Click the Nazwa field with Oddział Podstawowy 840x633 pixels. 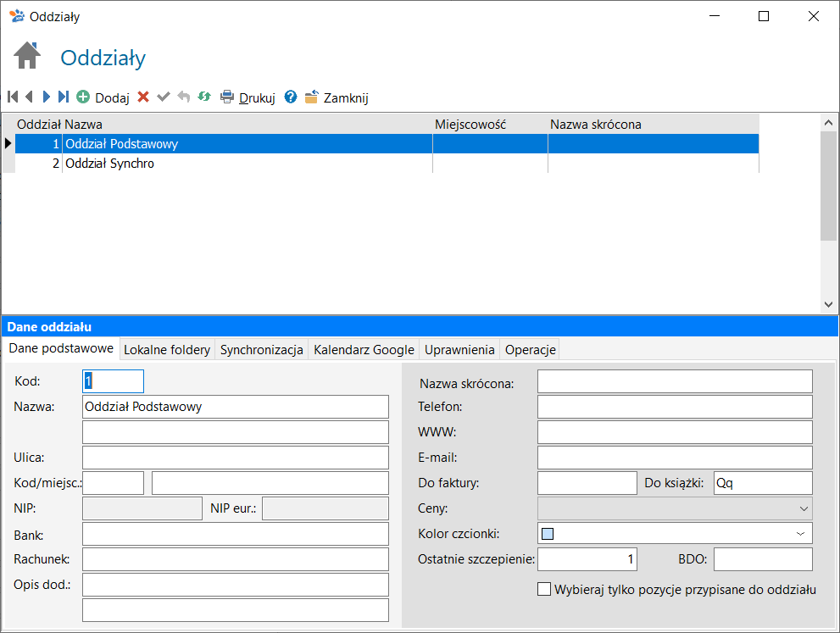click(236, 407)
